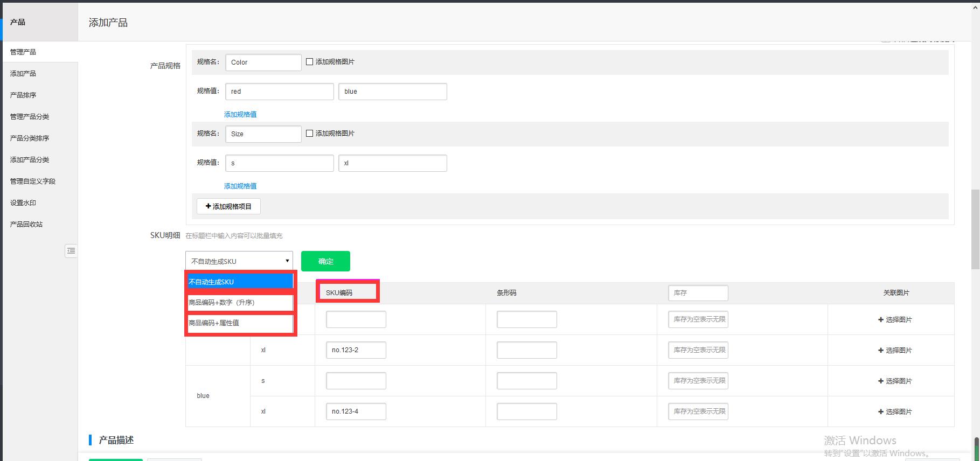Viewport: 980px width, 461px height.
Task: Click 选择图片 plus icon for blue s row
Action: coord(880,381)
